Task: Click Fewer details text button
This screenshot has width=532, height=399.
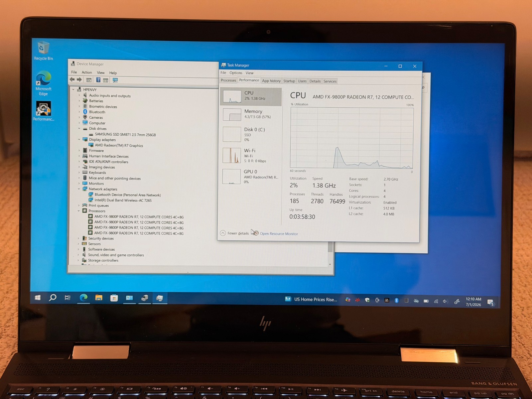Action: pos(238,233)
